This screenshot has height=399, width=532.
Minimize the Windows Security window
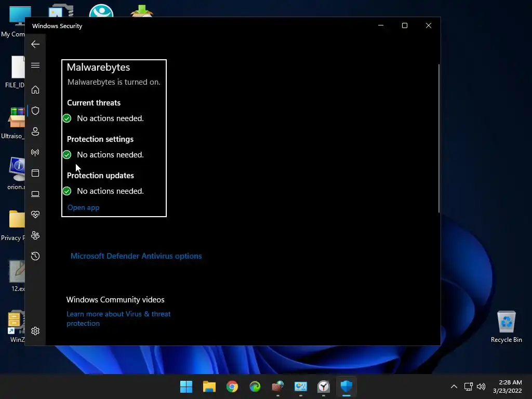[x=381, y=25]
